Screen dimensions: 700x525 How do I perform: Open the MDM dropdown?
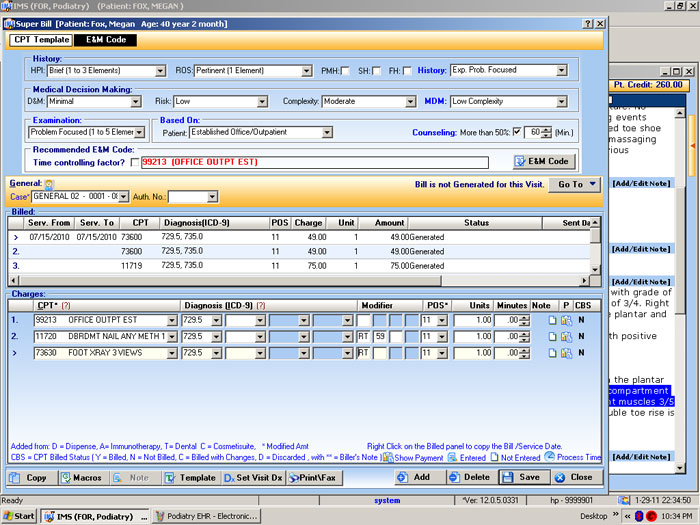click(x=562, y=102)
